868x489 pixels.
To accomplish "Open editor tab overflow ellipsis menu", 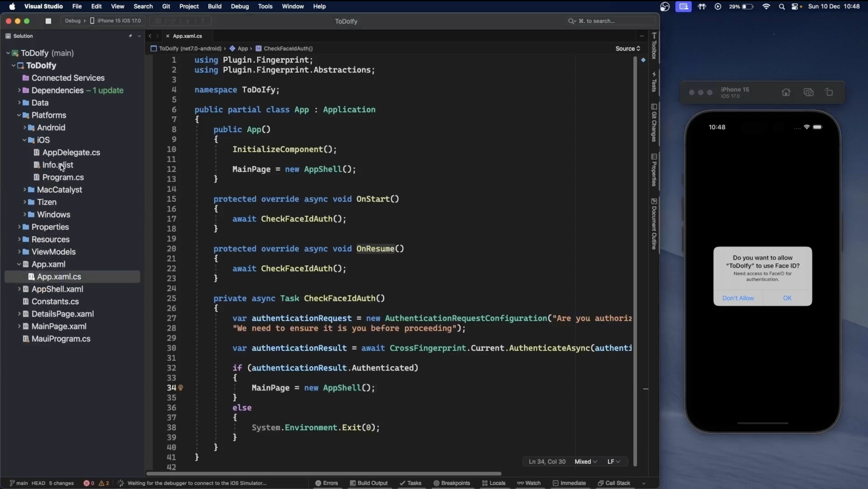I will (x=642, y=36).
